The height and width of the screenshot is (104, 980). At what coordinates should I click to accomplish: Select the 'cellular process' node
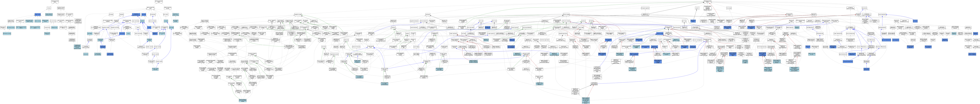click(566, 14)
